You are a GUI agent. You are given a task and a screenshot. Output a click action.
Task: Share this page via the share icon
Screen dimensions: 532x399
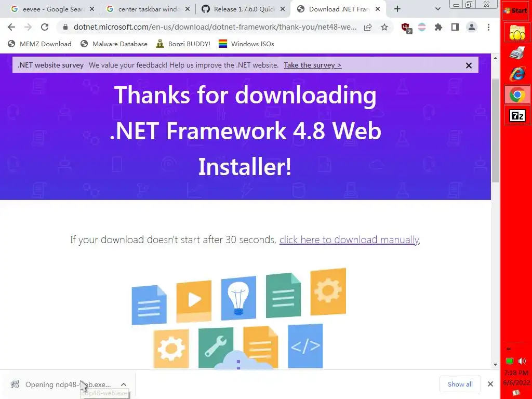click(368, 27)
